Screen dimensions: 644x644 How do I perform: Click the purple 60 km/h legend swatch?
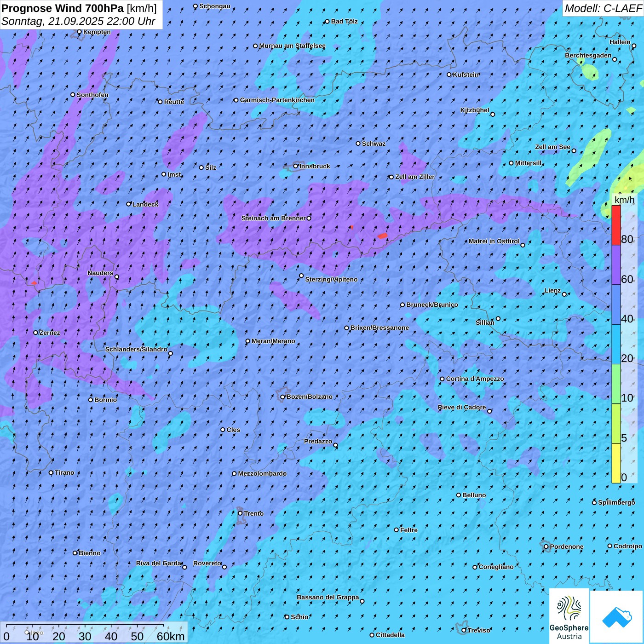click(x=616, y=265)
